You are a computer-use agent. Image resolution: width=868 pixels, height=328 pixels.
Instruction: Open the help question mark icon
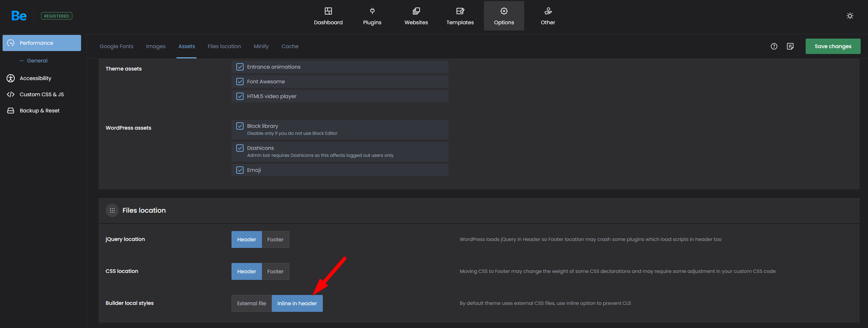(x=774, y=46)
